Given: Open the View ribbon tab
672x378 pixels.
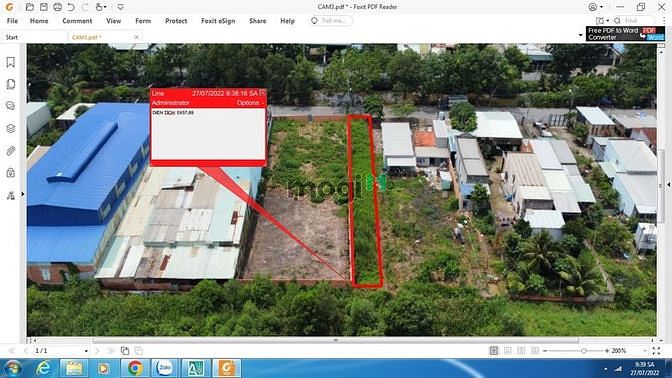Looking at the screenshot, I should point(114,21).
